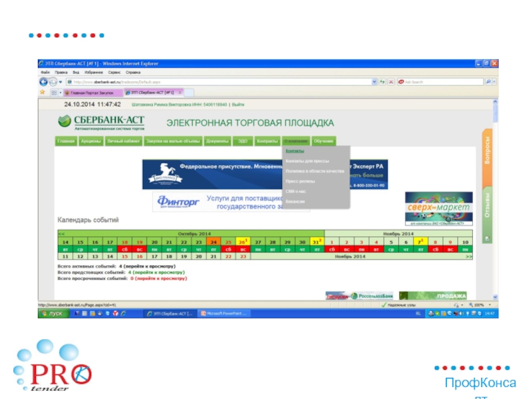View the 4 upcoming events link
The height and width of the screenshot is (399, 532).
tap(156, 273)
